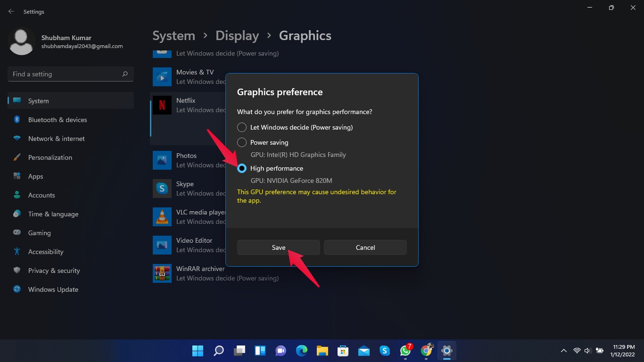Go to Display in the breadcrumb

[237, 36]
